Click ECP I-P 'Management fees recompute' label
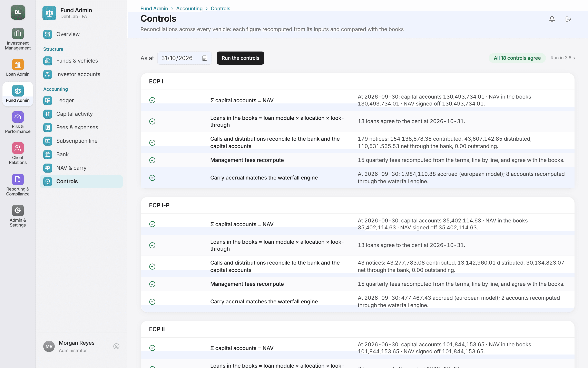Image resolution: width=588 pixels, height=368 pixels. [x=247, y=284]
